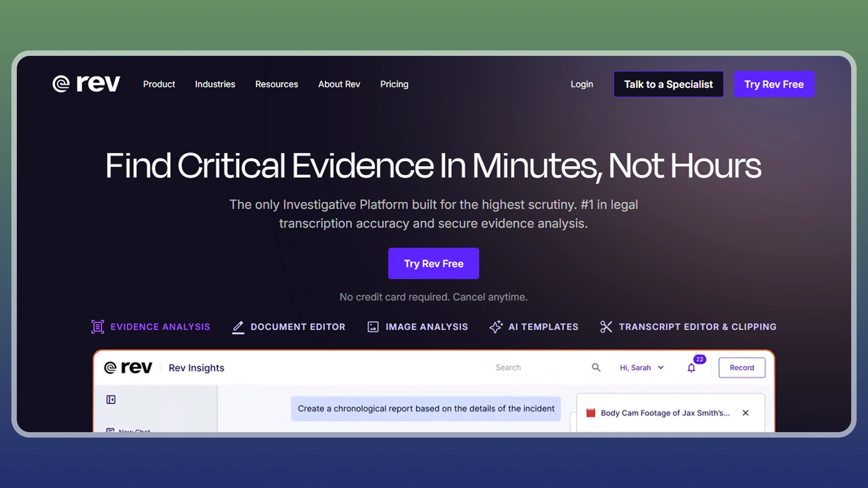
Task: Expand the Hi, Sarah account dropdown
Action: coord(642,368)
